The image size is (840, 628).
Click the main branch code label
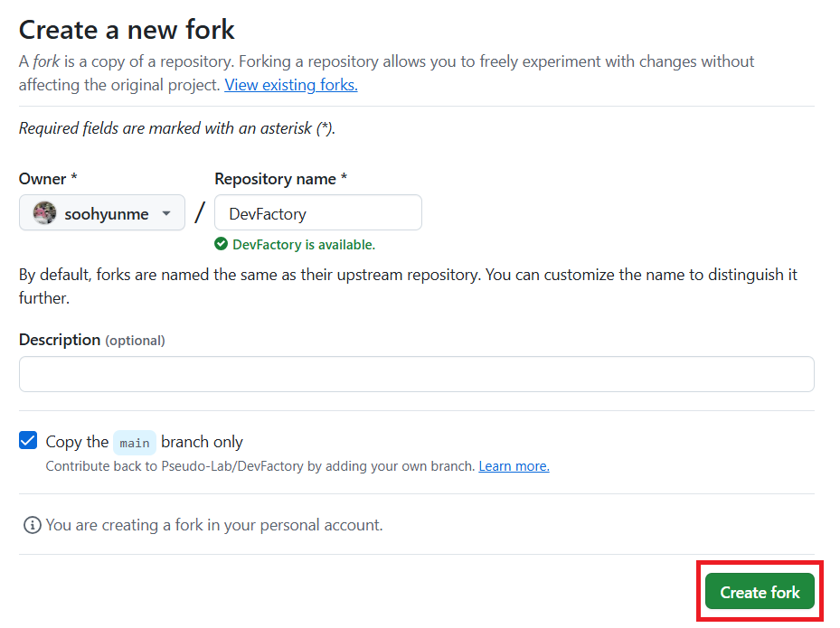(x=135, y=443)
